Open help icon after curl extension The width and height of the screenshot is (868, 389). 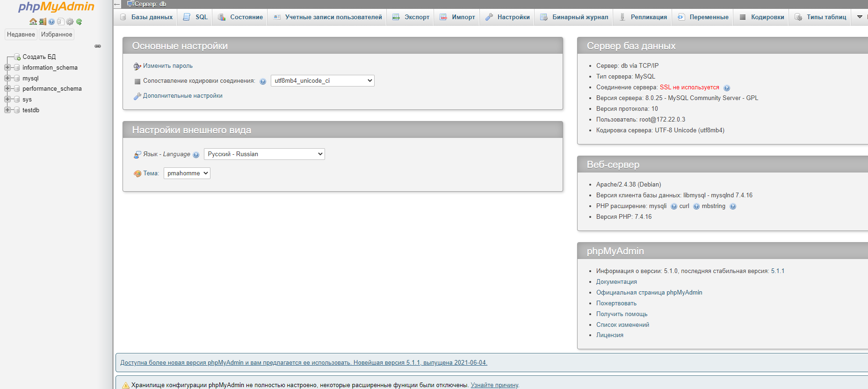pyautogui.click(x=696, y=206)
